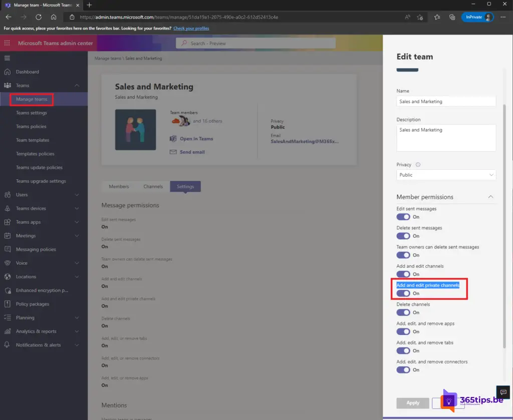Expand the Meetings chevron
The width and height of the screenshot is (513, 420).
pos(77,235)
